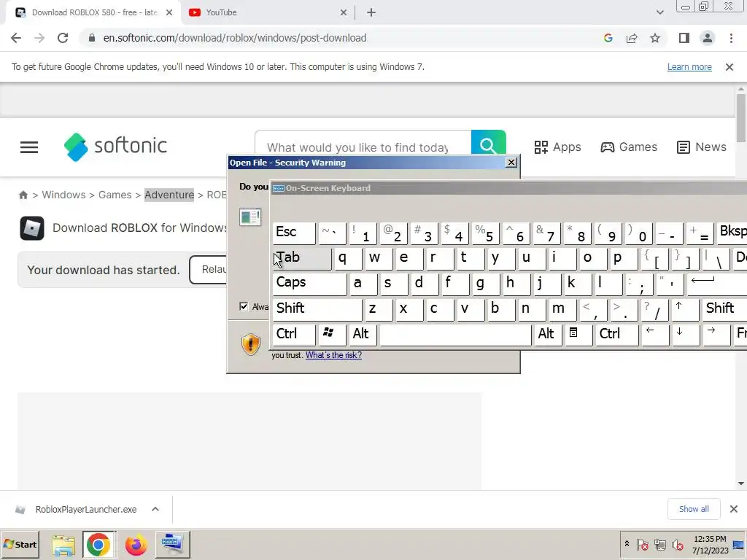Click the Google icon in address bar
Screen dimensions: 747x560
(608, 38)
